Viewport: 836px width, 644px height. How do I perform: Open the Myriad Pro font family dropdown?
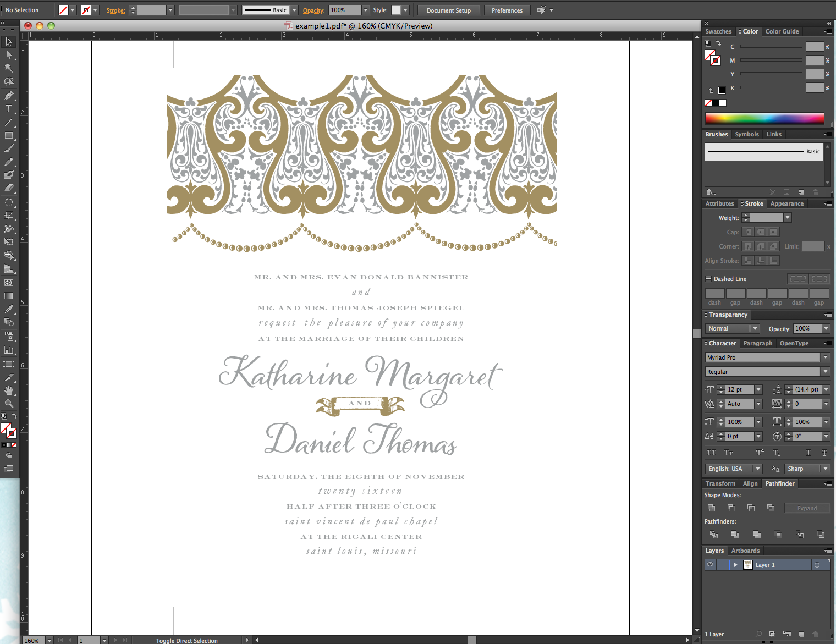(826, 357)
